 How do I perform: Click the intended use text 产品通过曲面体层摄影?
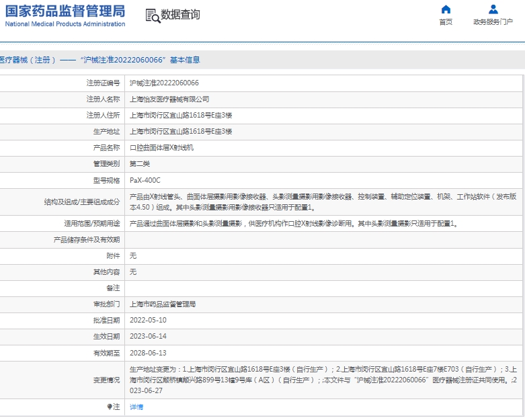pyautogui.click(x=294, y=223)
